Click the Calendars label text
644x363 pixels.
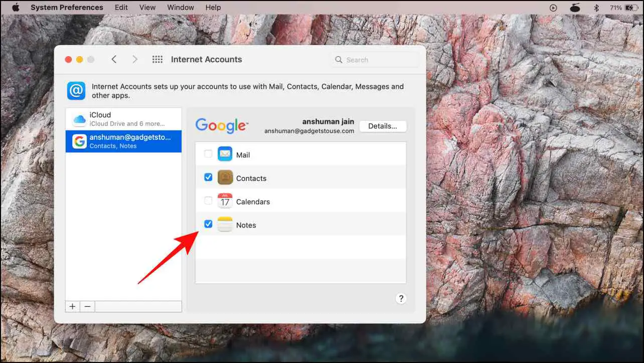point(253,202)
